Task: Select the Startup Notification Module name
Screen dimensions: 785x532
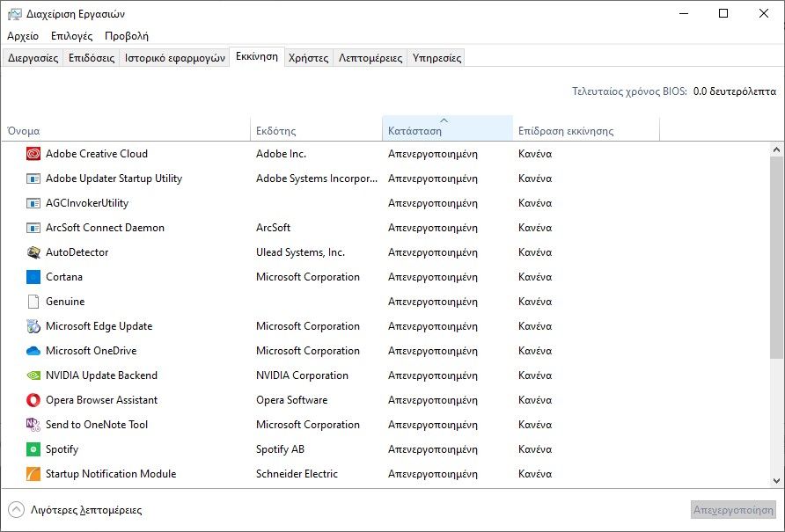Action: (111, 473)
